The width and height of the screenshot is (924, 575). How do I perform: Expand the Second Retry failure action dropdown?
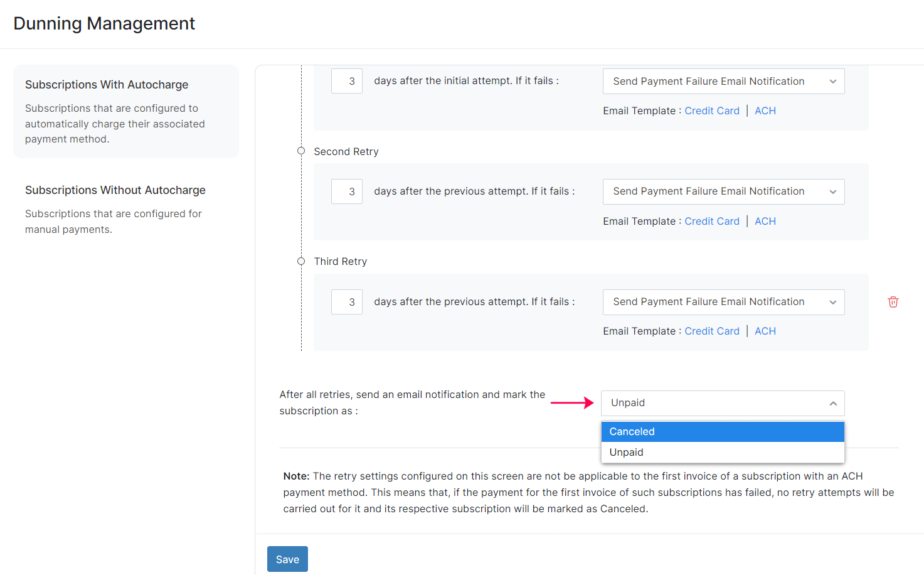(x=723, y=191)
